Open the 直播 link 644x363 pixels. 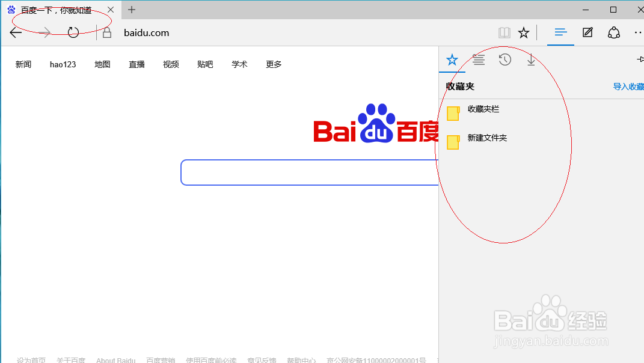click(136, 64)
